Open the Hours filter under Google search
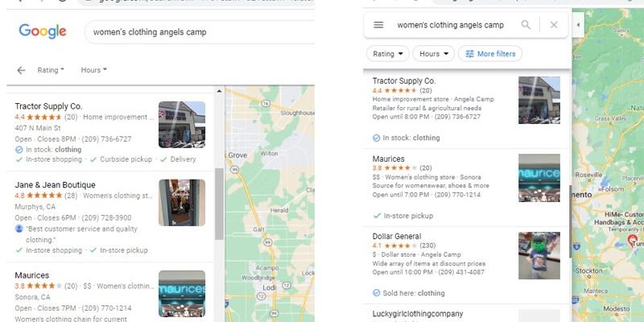The height and width of the screenshot is (322, 644). point(94,70)
